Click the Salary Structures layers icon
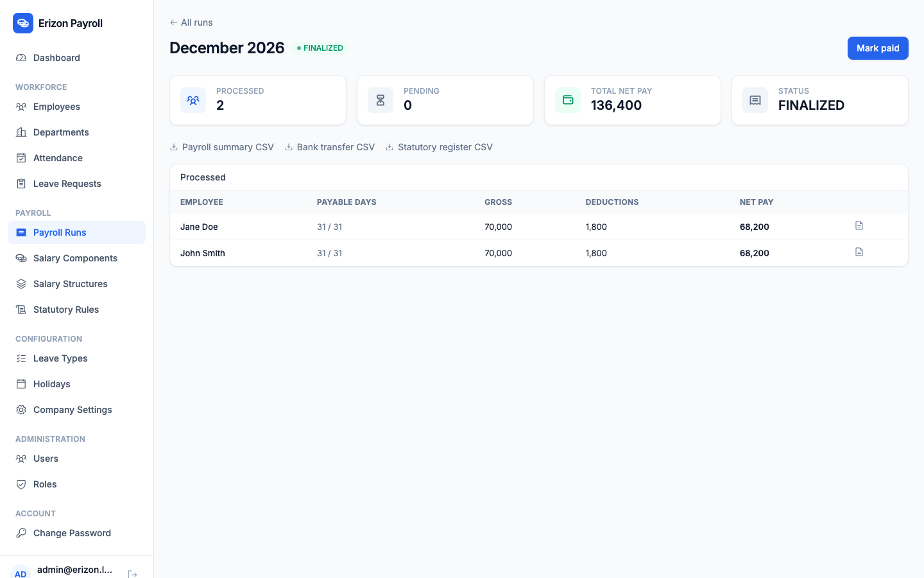The image size is (924, 578). (21, 284)
